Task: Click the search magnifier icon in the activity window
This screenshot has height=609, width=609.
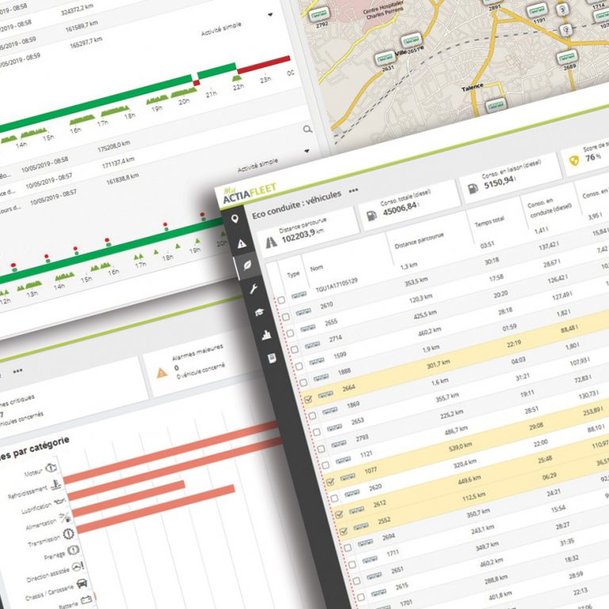Action: [308, 129]
